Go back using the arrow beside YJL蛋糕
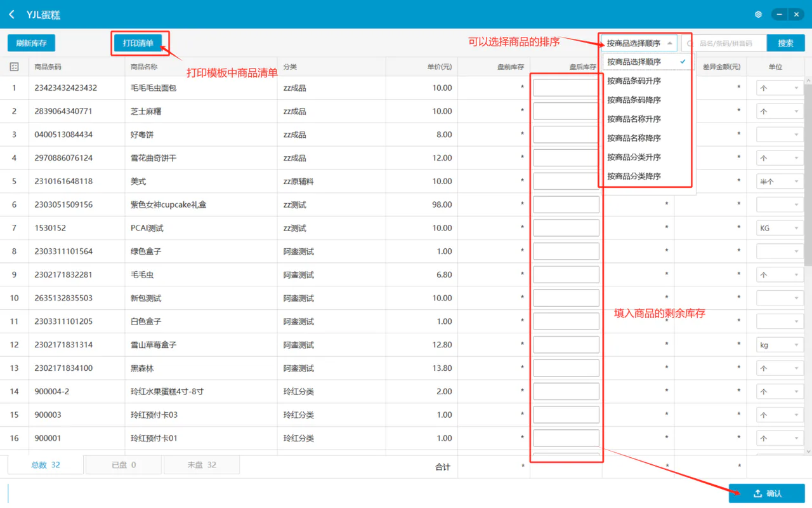Viewport: 812px width, 508px height. tap(12, 15)
